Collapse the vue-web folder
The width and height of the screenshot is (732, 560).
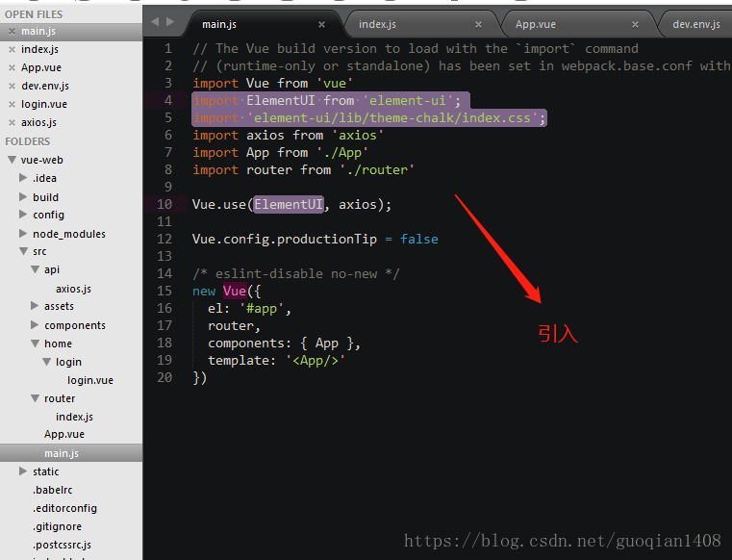13,160
